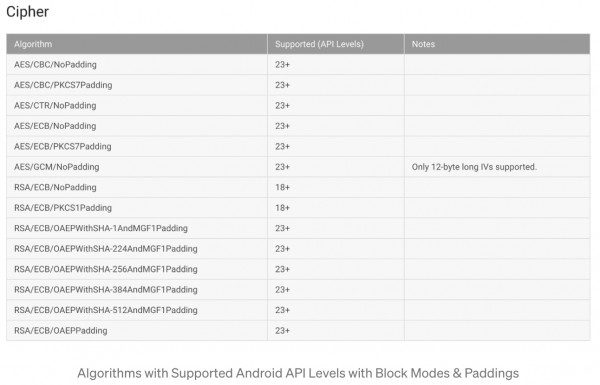Click the table caption about Block Modes
600x385 pixels.
pyautogui.click(x=298, y=373)
